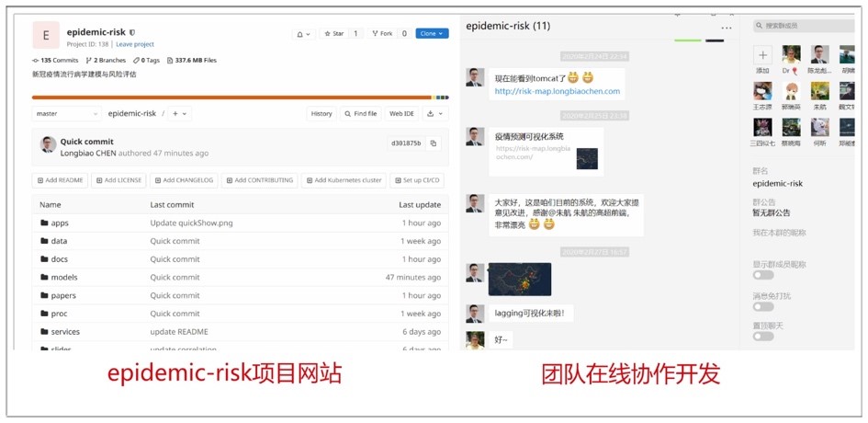
Task: Enable the mute notifications (消息免打扰) switch
Action: pyautogui.click(x=762, y=306)
